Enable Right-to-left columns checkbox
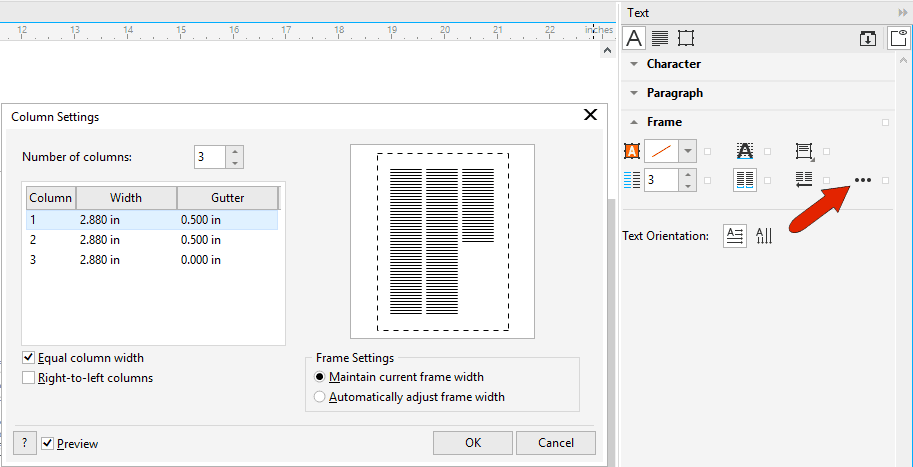 pyautogui.click(x=29, y=378)
